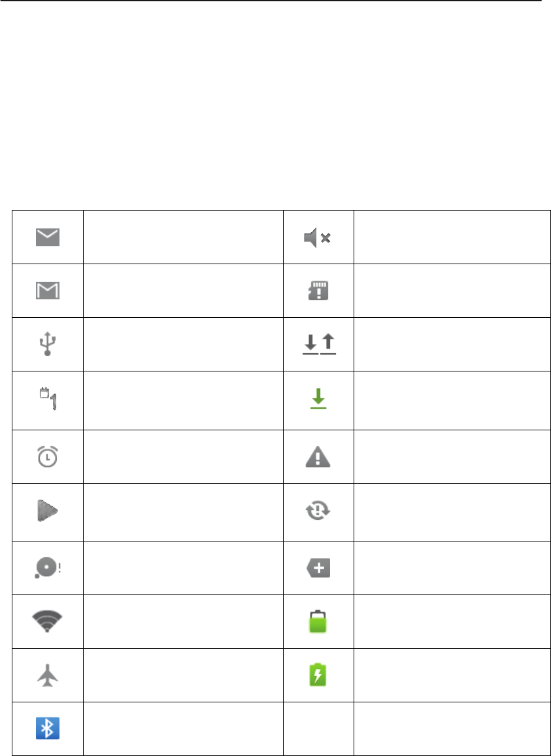Click the warning triangle icon
Screen dimensions: 551x756
318,456
